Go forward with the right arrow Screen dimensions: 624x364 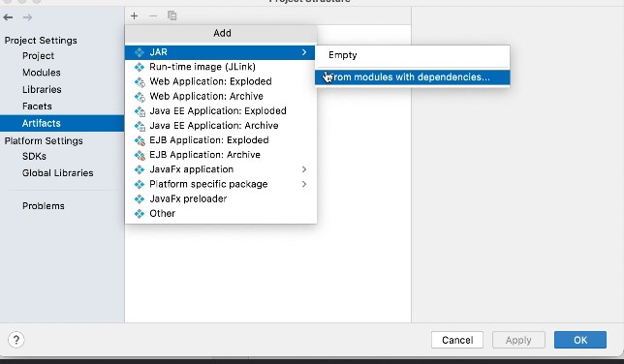(27, 17)
